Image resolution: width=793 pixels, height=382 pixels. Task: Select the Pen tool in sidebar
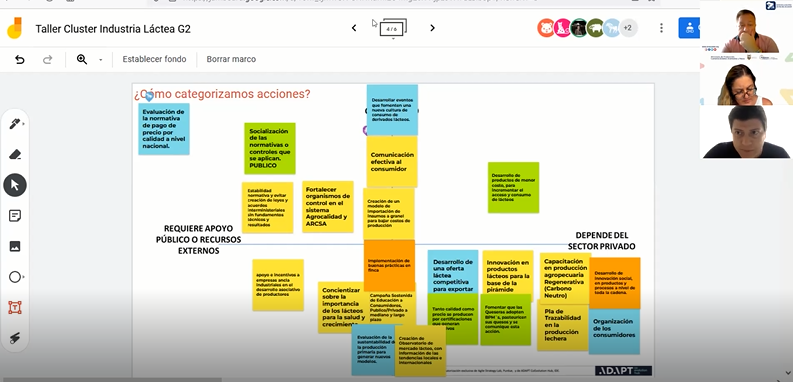pyautogui.click(x=15, y=124)
